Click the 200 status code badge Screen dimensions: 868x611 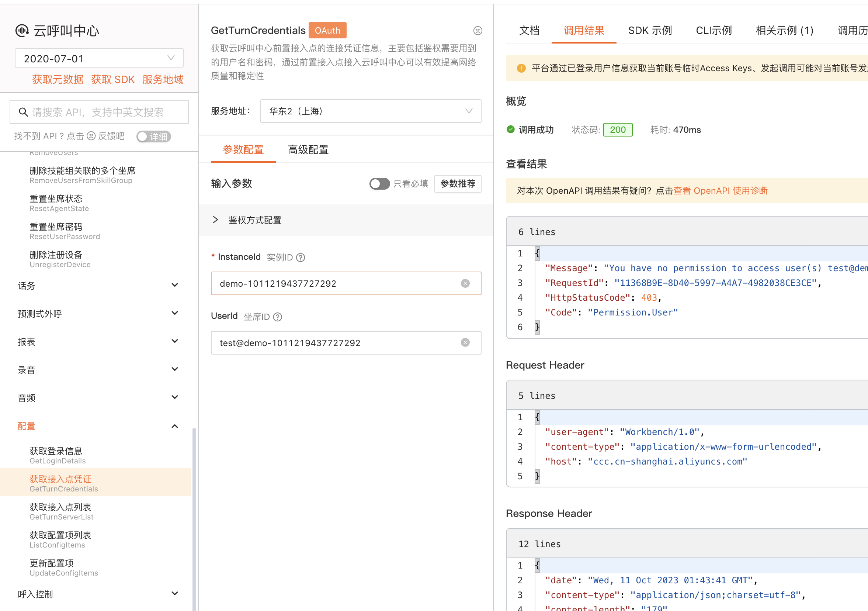click(618, 130)
